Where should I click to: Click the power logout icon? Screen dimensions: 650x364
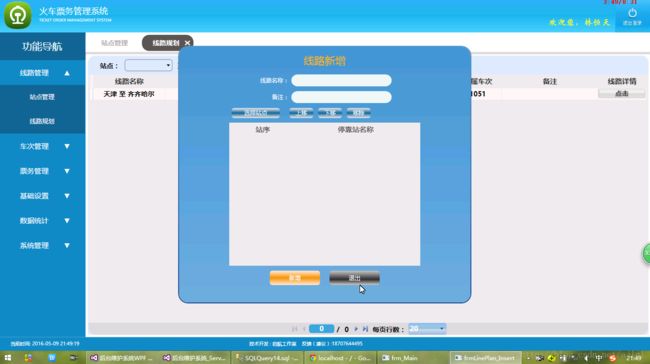pyautogui.click(x=632, y=13)
